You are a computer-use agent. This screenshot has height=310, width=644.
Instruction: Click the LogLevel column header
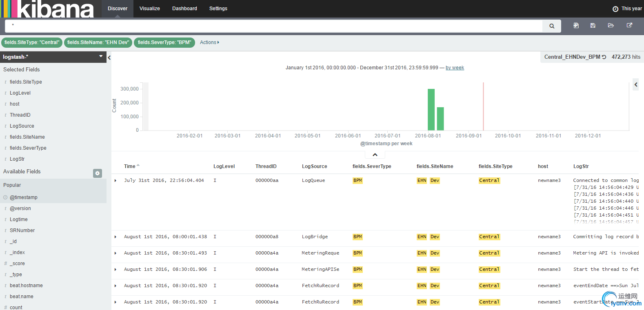tap(224, 166)
